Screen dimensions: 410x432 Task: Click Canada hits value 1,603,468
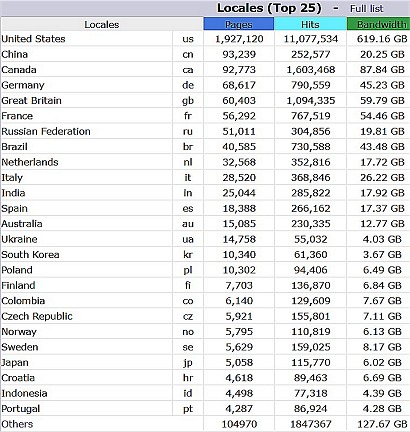pyautogui.click(x=311, y=70)
